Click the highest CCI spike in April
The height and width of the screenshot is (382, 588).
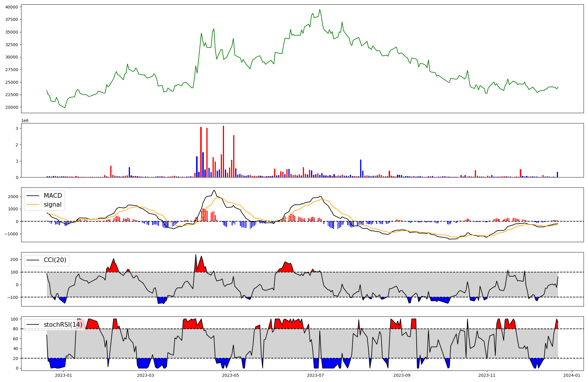[x=196, y=255]
